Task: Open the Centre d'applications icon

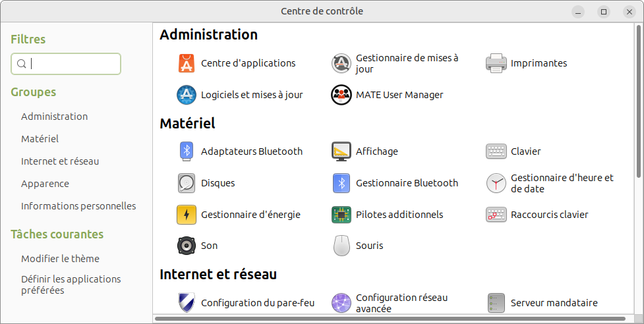Action: [x=187, y=63]
